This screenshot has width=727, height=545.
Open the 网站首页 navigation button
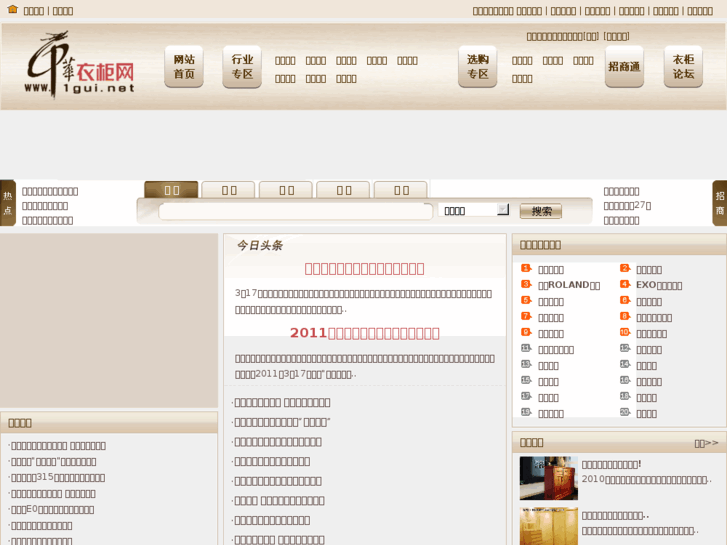184,67
